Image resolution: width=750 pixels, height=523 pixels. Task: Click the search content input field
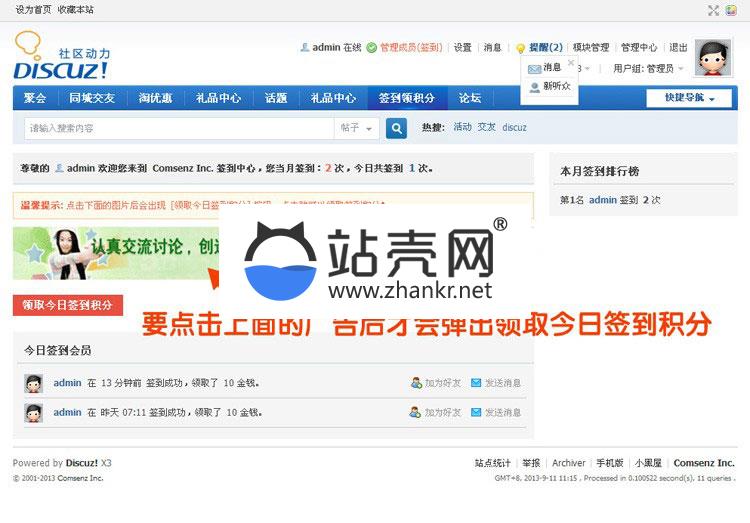click(179, 128)
